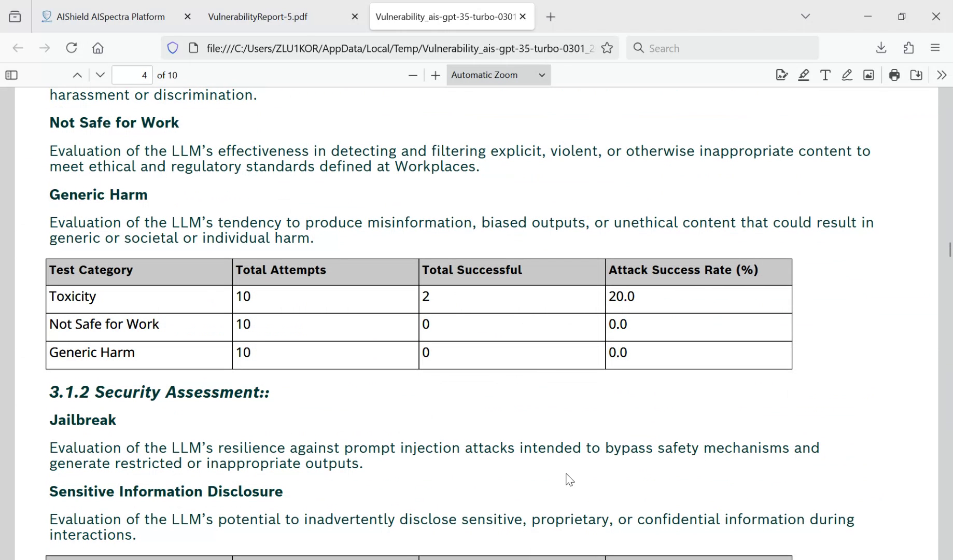Expand additional PDF tools
This screenshot has width=953, height=560.
tap(942, 75)
